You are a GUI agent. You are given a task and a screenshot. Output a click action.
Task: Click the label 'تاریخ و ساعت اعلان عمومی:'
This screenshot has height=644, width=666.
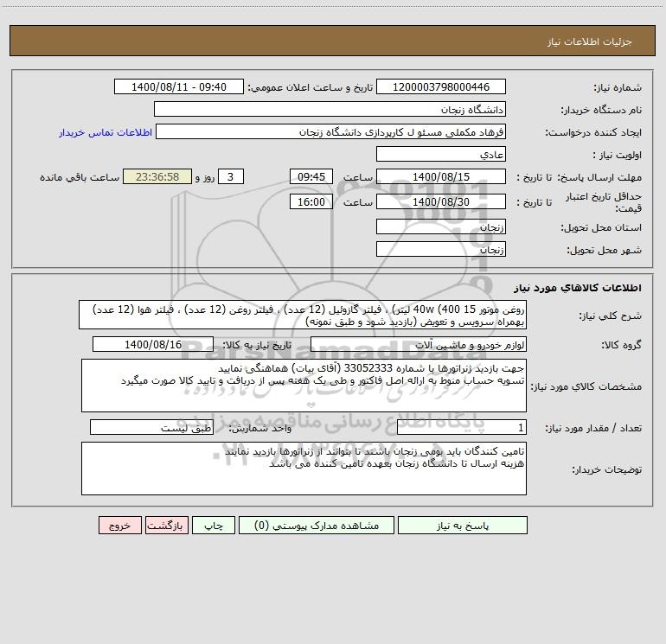310,87
